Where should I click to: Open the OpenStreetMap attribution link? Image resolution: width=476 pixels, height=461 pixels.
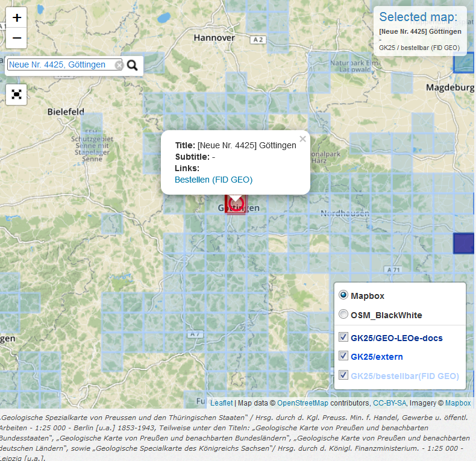coord(302,403)
